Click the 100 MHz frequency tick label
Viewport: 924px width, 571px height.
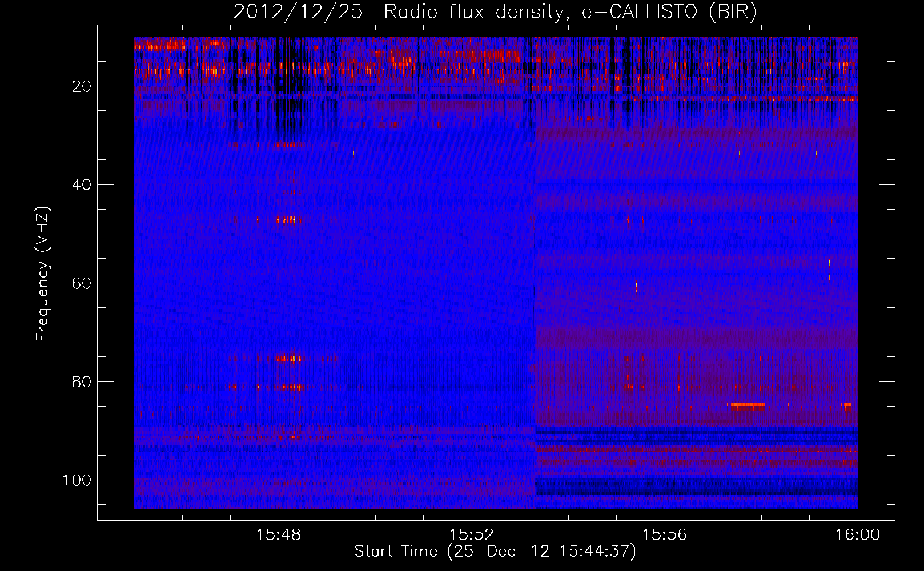point(77,480)
